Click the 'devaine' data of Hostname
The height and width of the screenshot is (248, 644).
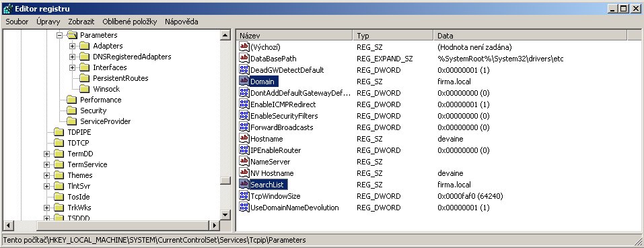tap(450, 139)
